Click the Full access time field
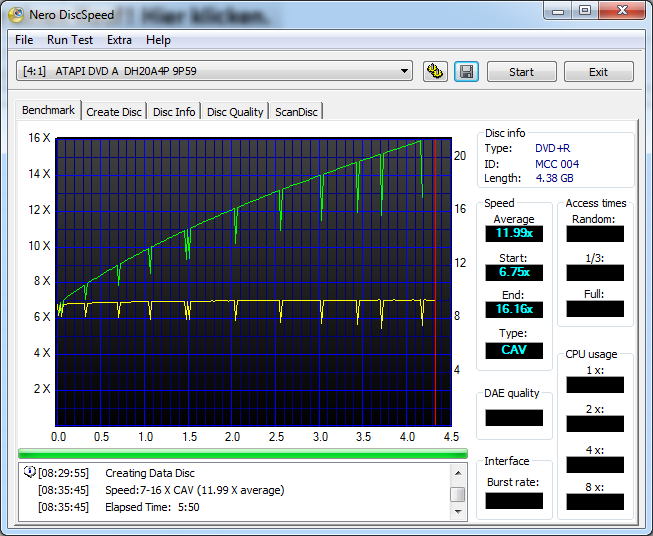 pos(595,309)
